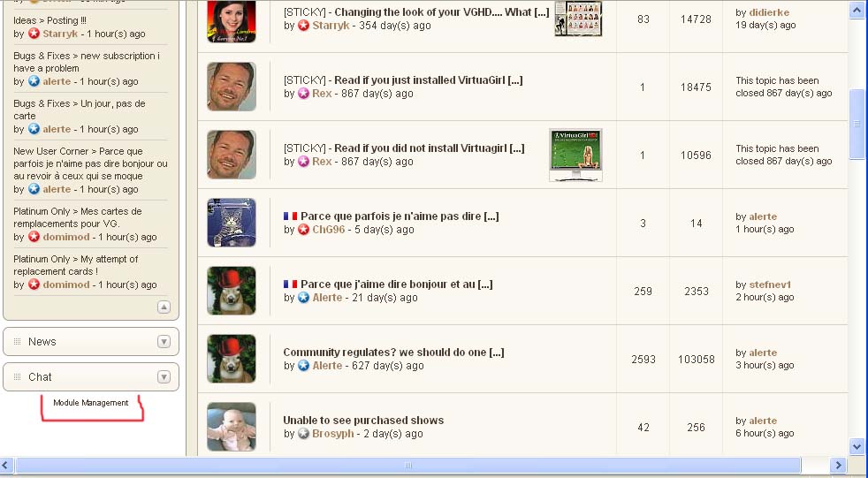Image resolution: width=868 pixels, height=478 pixels.
Task: Click the horizontal scrollbar right arrow
Action: [x=838, y=466]
